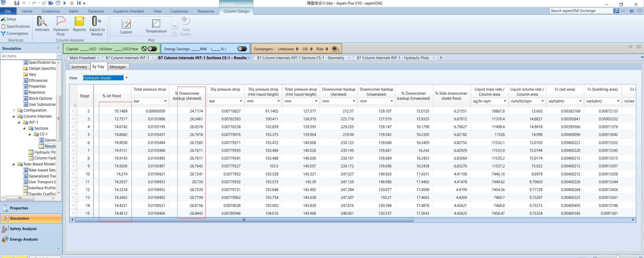Image resolution: width=644 pixels, height=258 pixels.
Task: Collapse the CS-1 tree node
Action: 30,134
